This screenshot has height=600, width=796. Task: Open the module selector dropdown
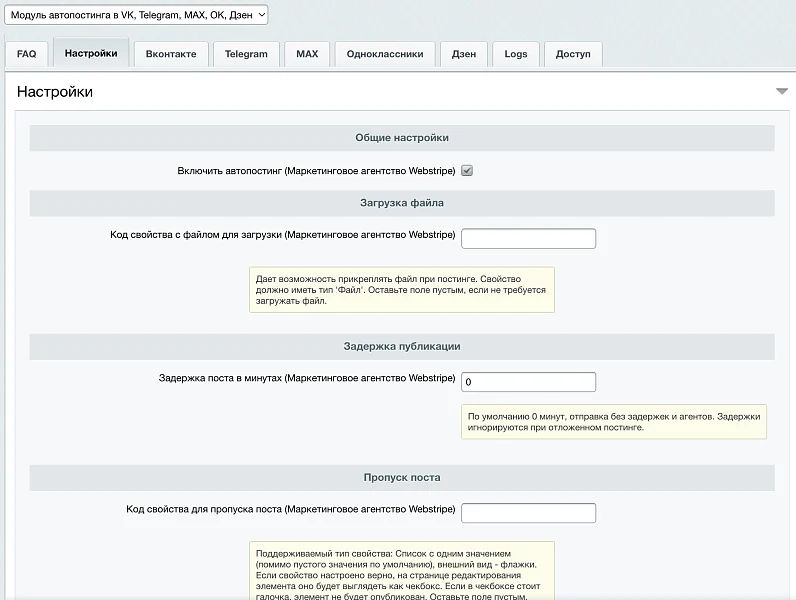point(136,15)
